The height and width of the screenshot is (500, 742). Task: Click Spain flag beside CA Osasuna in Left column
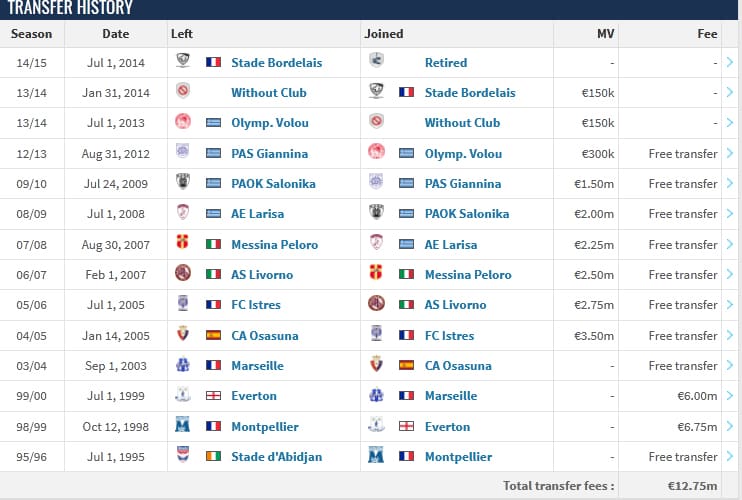pyautogui.click(x=213, y=336)
